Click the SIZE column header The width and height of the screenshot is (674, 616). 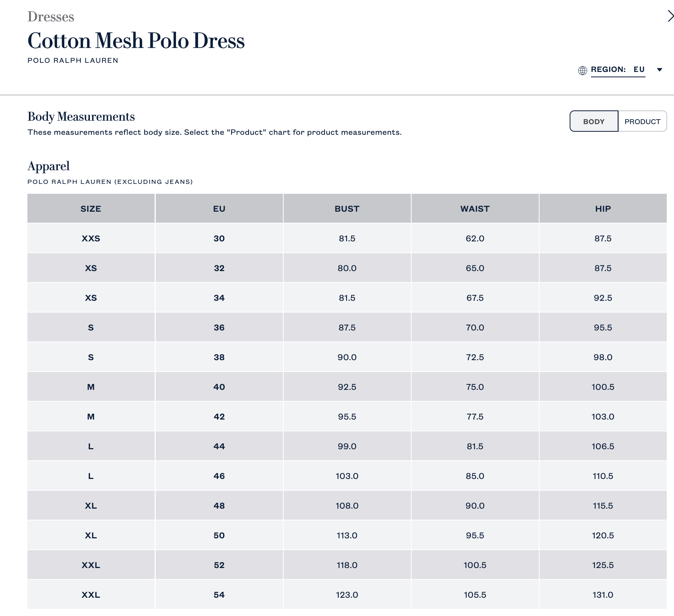[91, 209]
